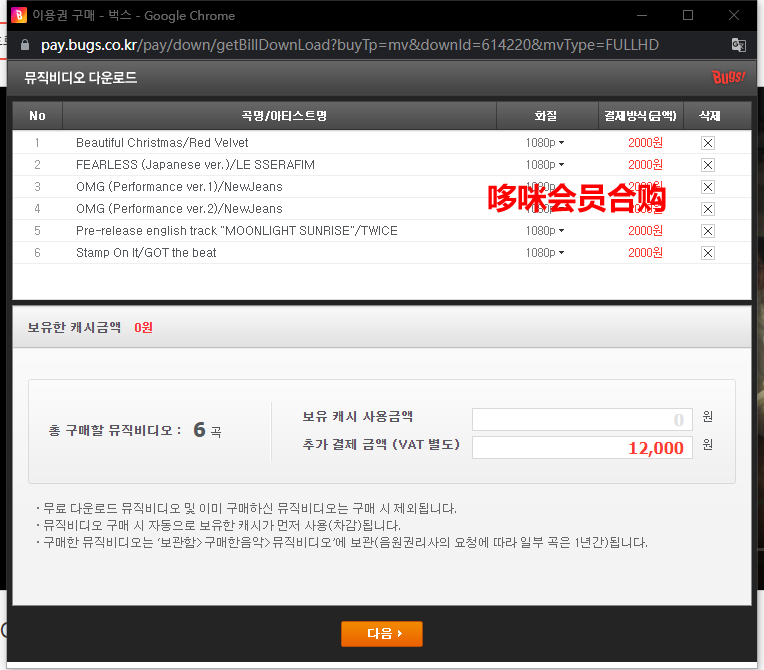Select the MOONLIGHT SUNRISE/TWICE title text
Image resolution: width=764 pixels, height=670 pixels.
237,230
